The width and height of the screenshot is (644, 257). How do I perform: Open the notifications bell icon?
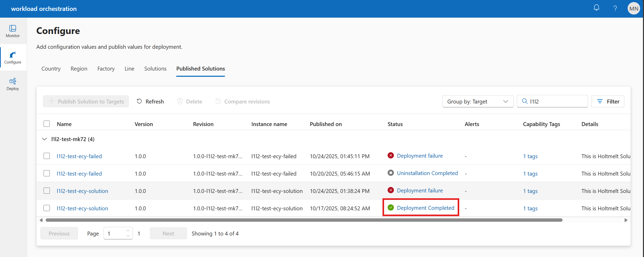(597, 8)
